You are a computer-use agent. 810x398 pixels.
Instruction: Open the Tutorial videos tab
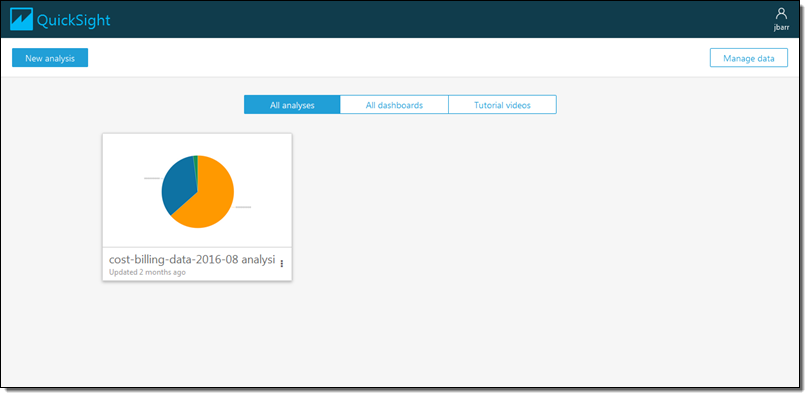click(x=502, y=104)
